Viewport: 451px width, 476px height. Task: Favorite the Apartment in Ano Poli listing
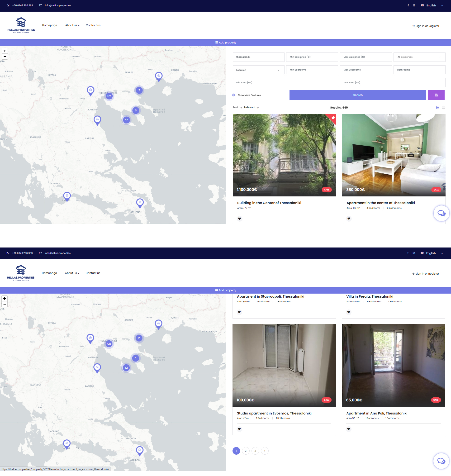[349, 429]
